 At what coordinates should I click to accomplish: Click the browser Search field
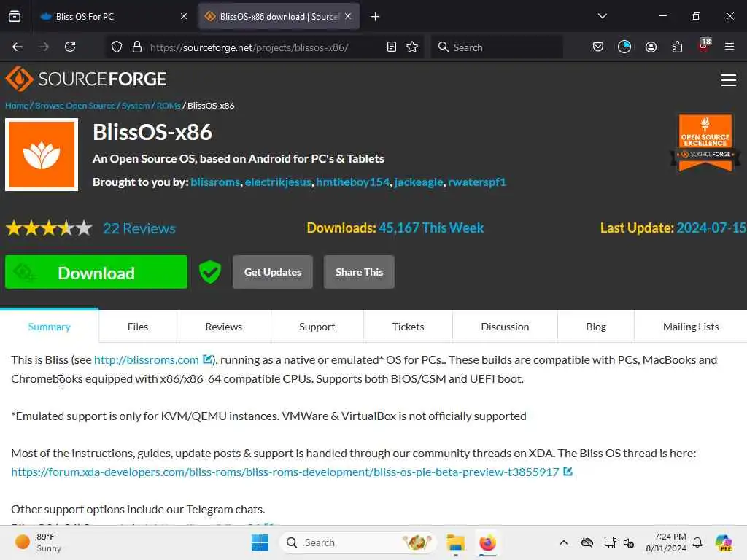497,47
